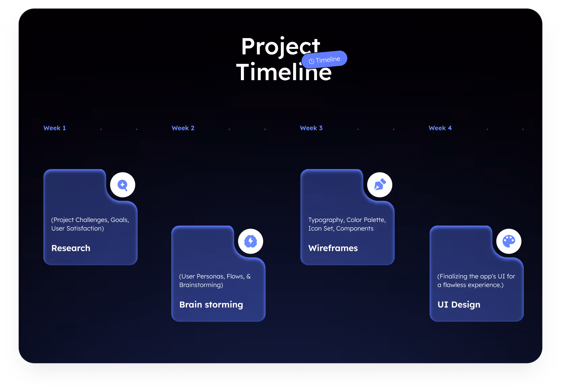Select the Week 2 timeline label
The width and height of the screenshot is (561, 392).
coord(183,128)
